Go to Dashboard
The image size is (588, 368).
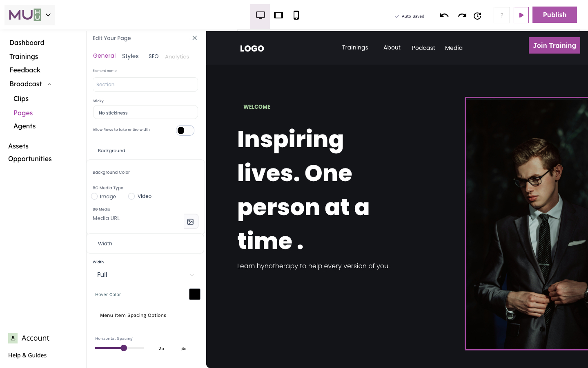tap(27, 43)
